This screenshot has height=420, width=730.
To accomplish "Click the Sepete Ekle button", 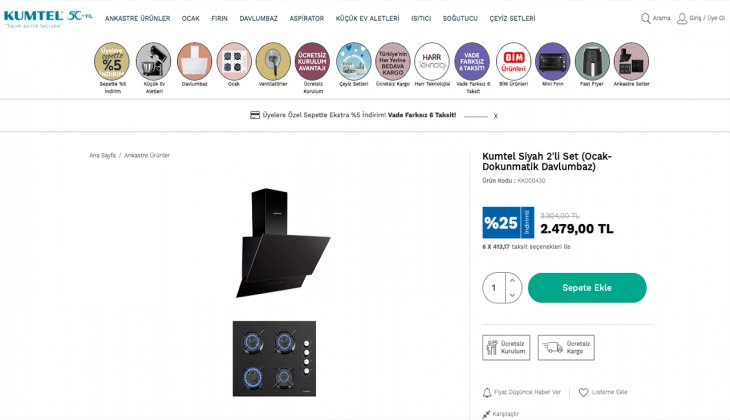I will 587,288.
